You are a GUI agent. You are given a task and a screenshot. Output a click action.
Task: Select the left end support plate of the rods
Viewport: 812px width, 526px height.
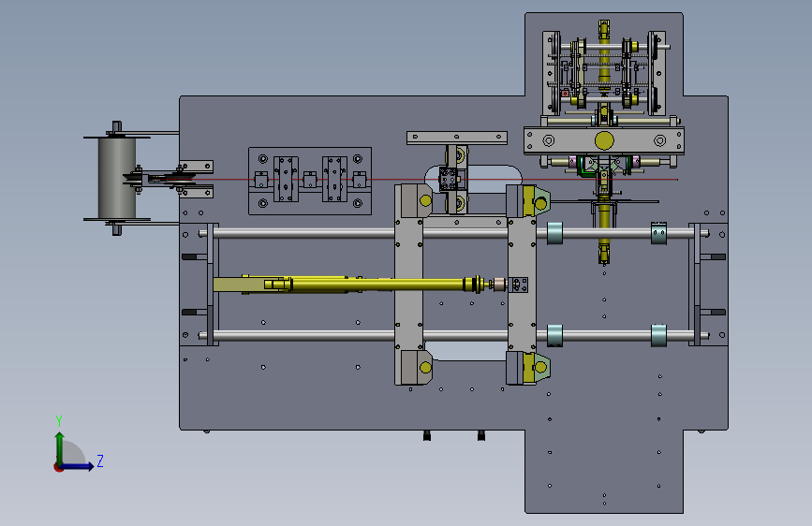point(210,285)
